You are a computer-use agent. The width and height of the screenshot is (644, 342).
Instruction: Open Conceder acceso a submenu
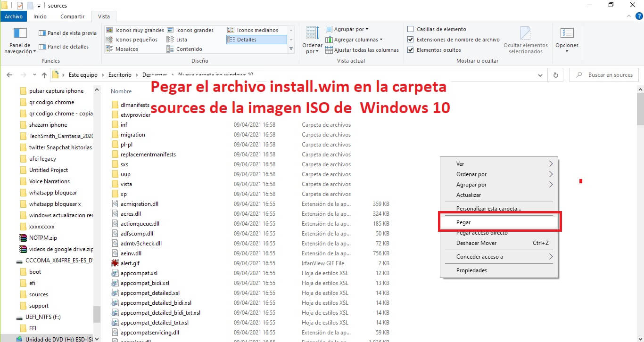[x=499, y=257]
